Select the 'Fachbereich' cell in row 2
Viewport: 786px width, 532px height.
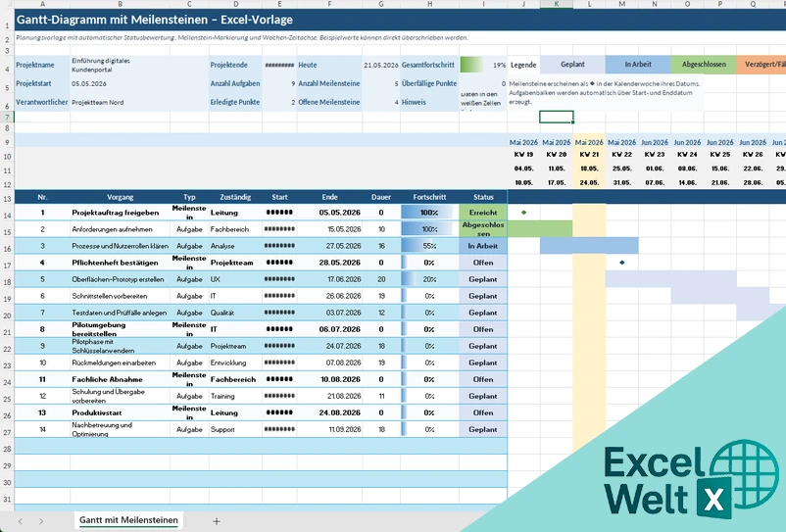click(x=235, y=229)
